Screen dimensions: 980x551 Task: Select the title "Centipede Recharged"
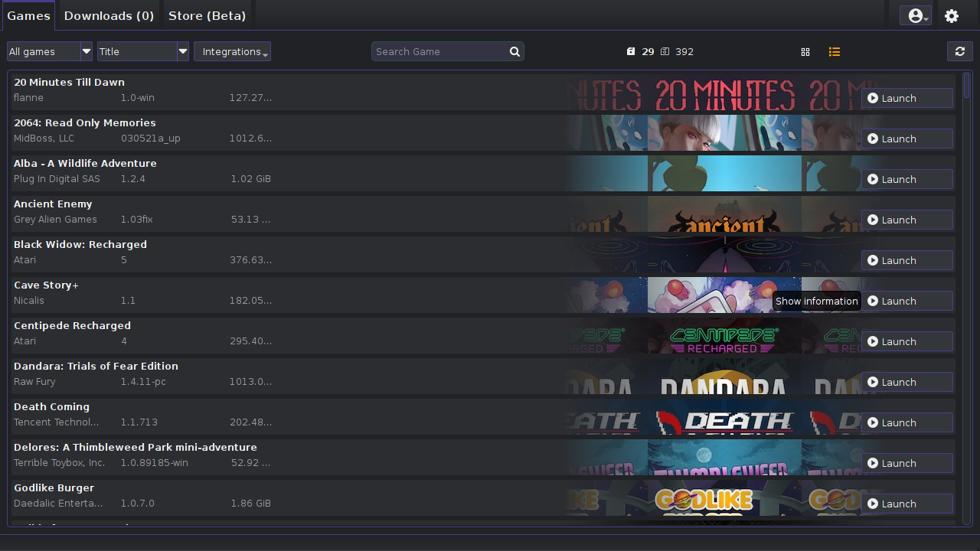(72, 325)
